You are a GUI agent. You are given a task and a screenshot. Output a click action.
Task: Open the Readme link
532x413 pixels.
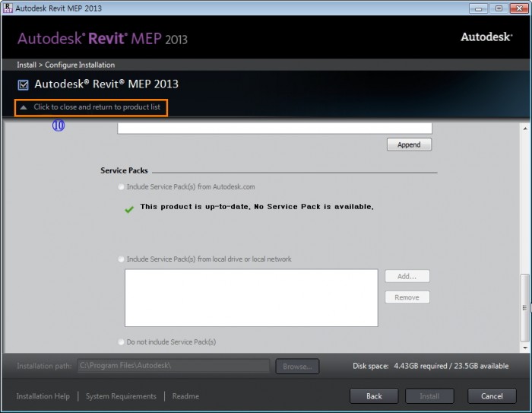tap(185, 396)
